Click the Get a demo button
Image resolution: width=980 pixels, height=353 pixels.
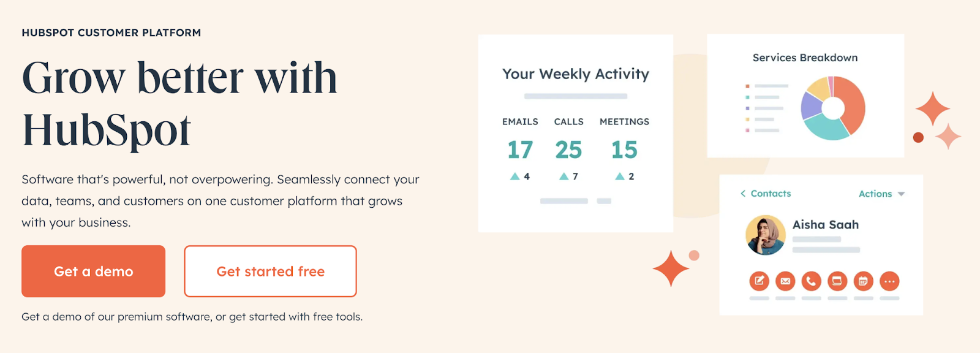click(93, 271)
